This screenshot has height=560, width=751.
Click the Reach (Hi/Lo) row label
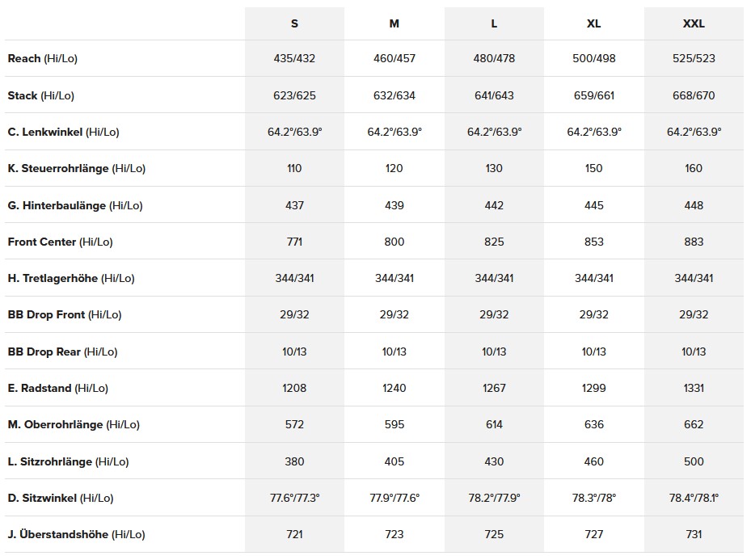[43, 58]
